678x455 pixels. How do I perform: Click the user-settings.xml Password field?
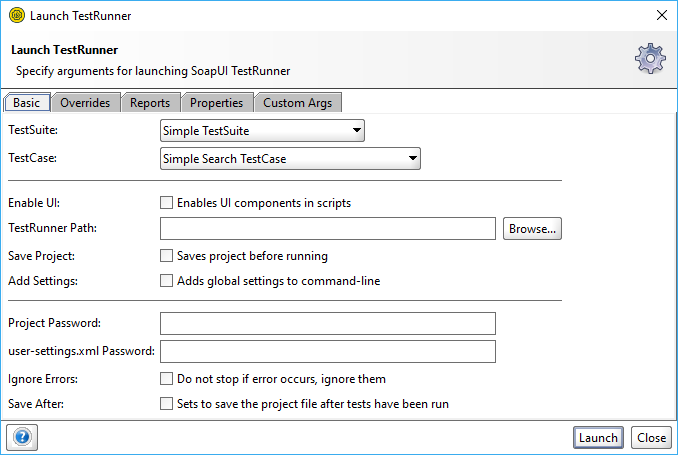(328, 352)
